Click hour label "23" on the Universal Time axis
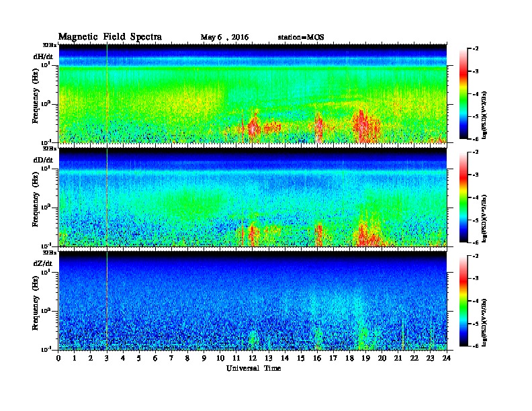This screenshot has height=411, width=532. (430, 358)
